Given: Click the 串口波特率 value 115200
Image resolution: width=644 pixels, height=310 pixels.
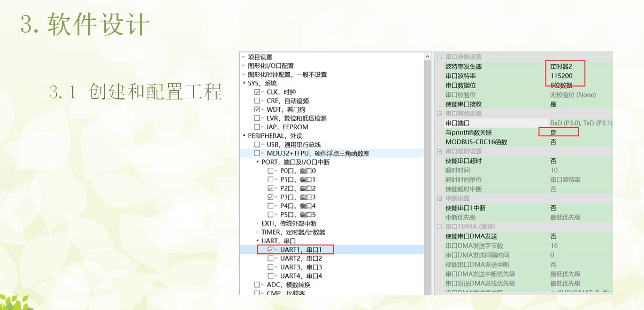Looking at the screenshot, I should pos(561,76).
